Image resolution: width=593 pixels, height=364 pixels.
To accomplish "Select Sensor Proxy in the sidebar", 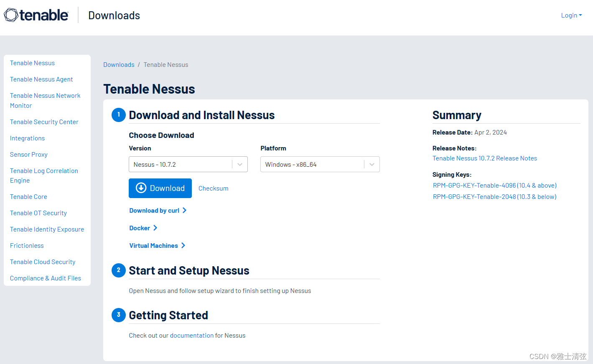I will pos(29,155).
